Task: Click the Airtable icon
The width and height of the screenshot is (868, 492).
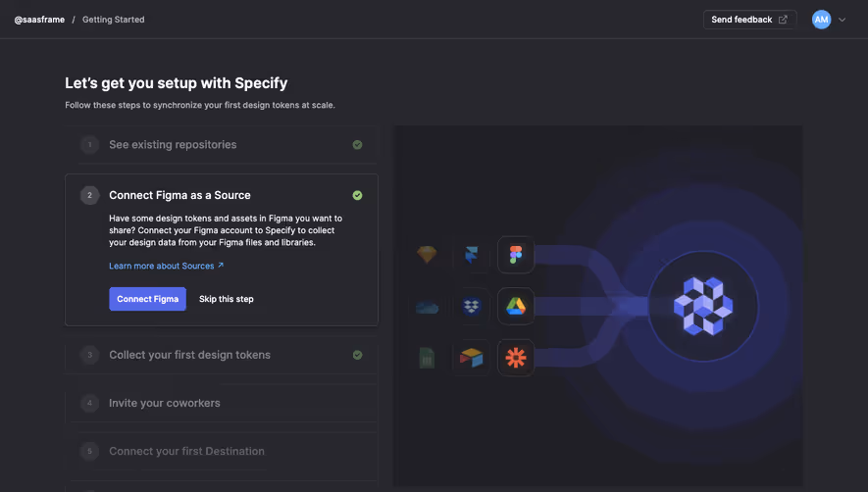Action: coord(471,358)
